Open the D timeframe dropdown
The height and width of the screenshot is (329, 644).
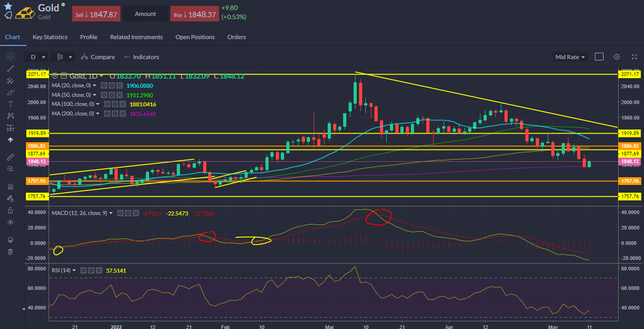(38, 57)
